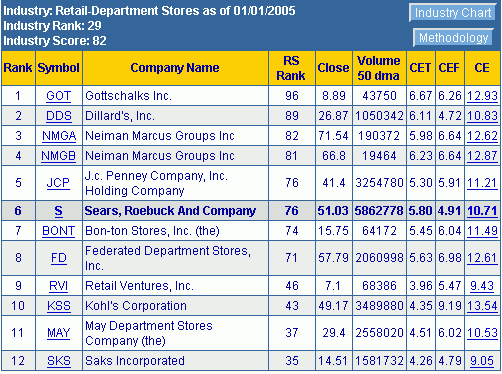
Task: Click the KSS symbol link
Action: click(59, 306)
